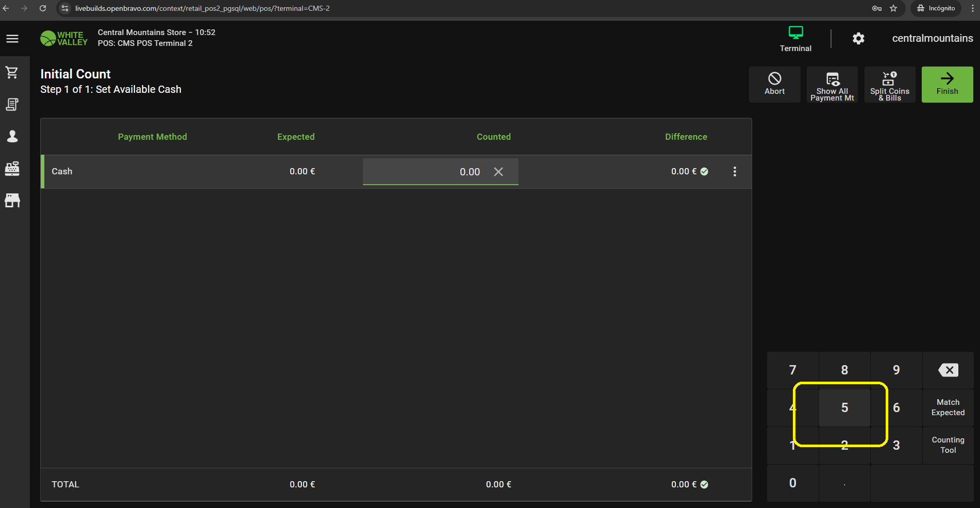Click the Incognito indicator chip
Viewport: 980px width, 508px height.
[x=936, y=8]
